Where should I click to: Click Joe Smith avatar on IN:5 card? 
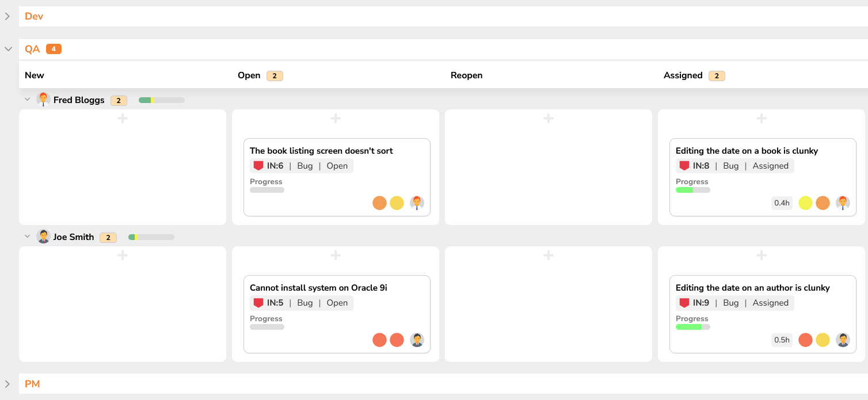point(417,340)
